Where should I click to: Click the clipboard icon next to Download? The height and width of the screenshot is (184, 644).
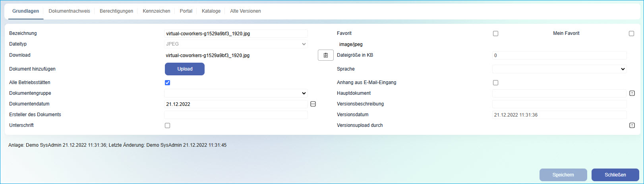pyautogui.click(x=325, y=55)
